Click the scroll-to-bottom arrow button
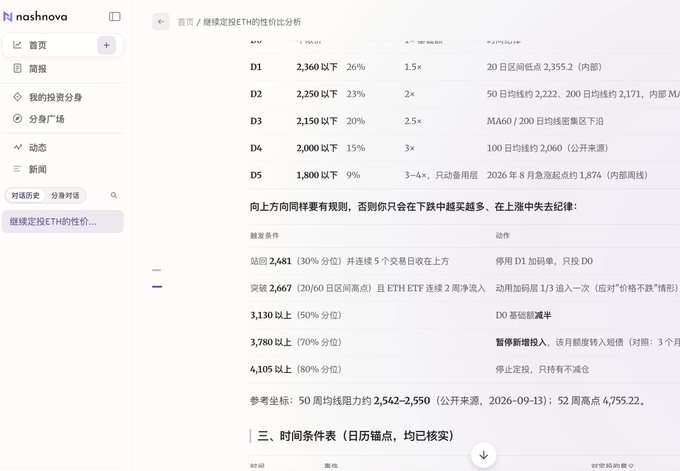Viewport: 680px width, 471px height. [484, 455]
